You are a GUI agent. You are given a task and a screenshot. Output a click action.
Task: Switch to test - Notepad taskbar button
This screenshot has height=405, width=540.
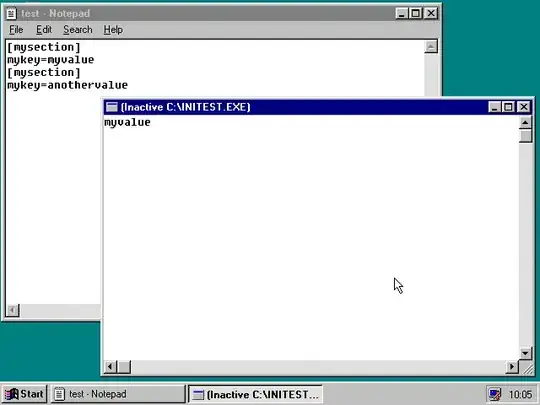[118, 394]
